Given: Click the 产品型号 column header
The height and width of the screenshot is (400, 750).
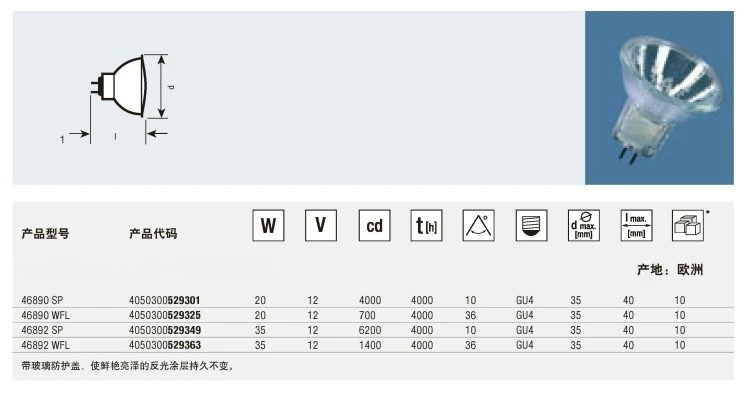Looking at the screenshot, I should [x=45, y=233].
